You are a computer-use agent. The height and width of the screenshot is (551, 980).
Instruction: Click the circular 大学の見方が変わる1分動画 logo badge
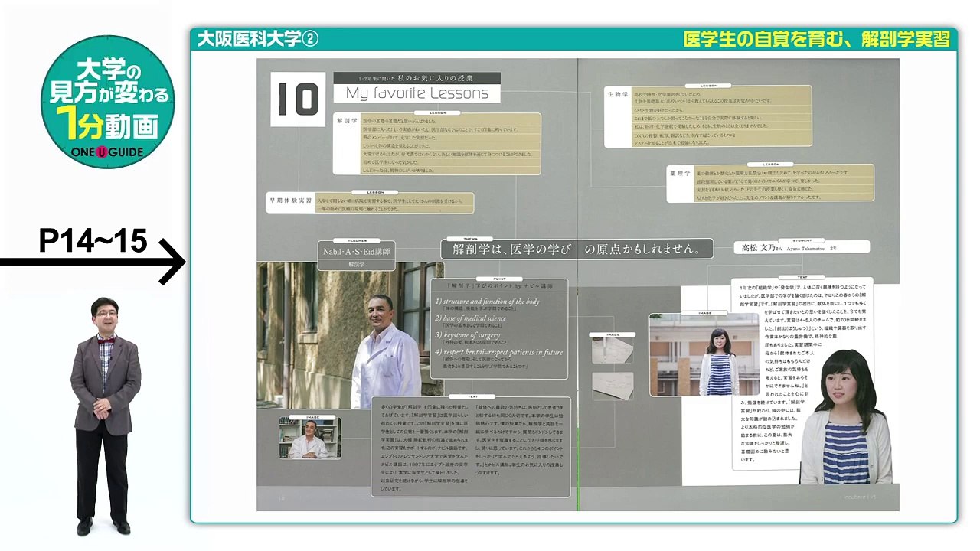[x=108, y=100]
